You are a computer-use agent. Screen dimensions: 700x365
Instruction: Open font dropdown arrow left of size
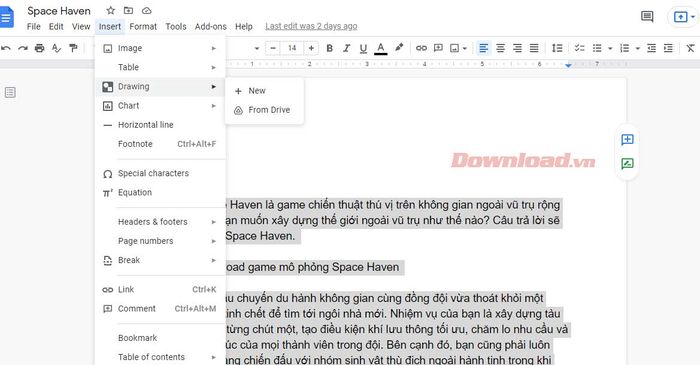(257, 48)
